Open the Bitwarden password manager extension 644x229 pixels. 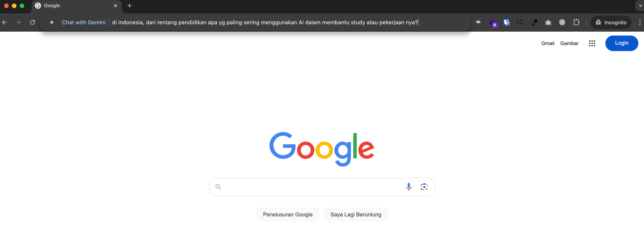(507, 22)
